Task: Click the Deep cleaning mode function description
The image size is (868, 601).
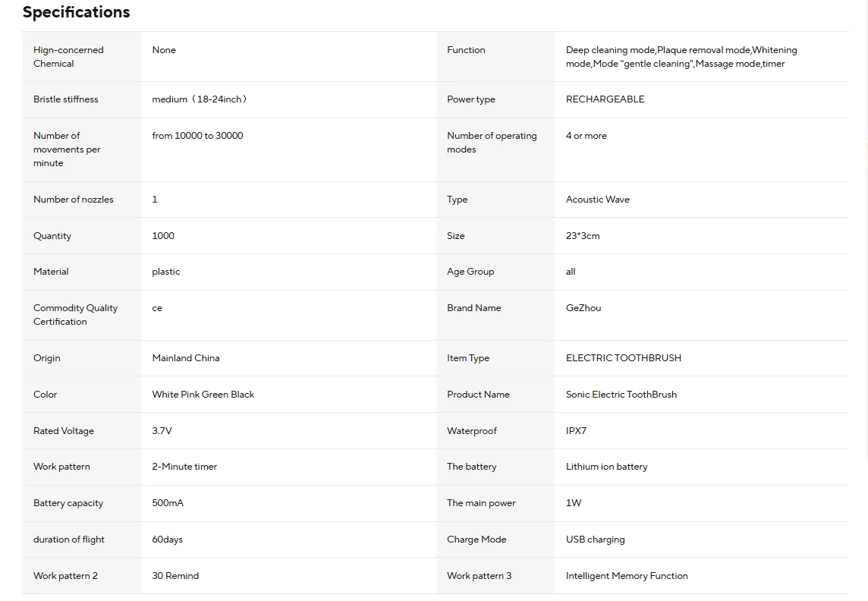Action: (x=681, y=57)
